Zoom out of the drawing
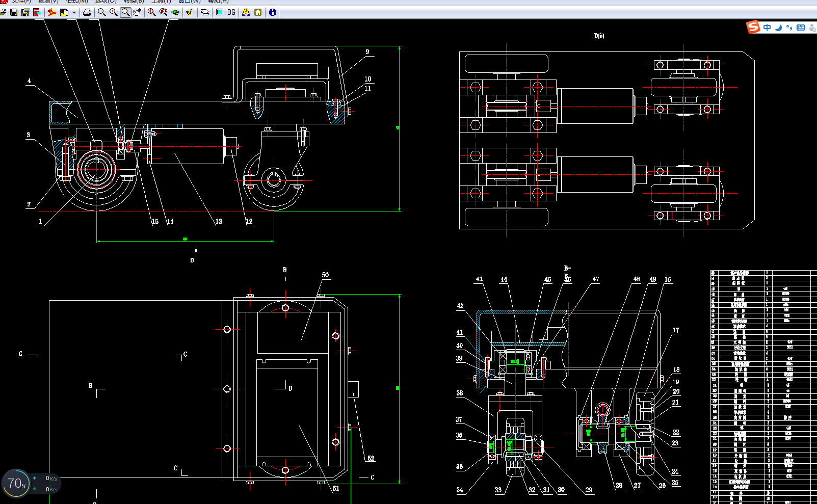Viewport: 817px width, 504px height. 101,12
